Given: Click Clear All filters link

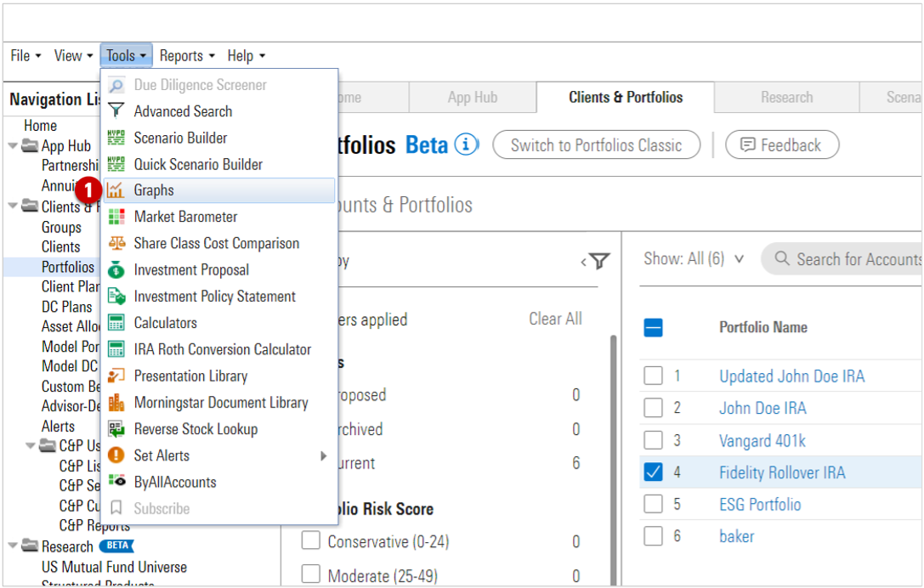Looking at the screenshot, I should pyautogui.click(x=555, y=319).
